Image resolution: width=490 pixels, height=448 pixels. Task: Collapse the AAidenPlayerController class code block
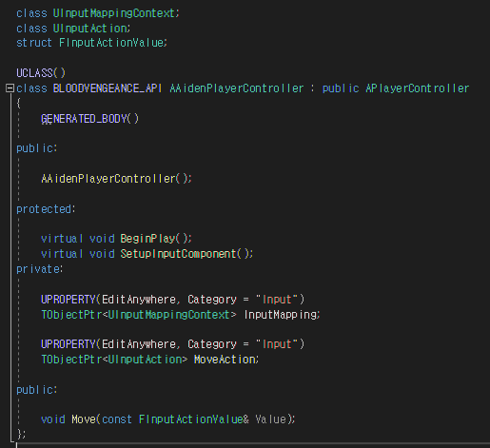coord(10,88)
